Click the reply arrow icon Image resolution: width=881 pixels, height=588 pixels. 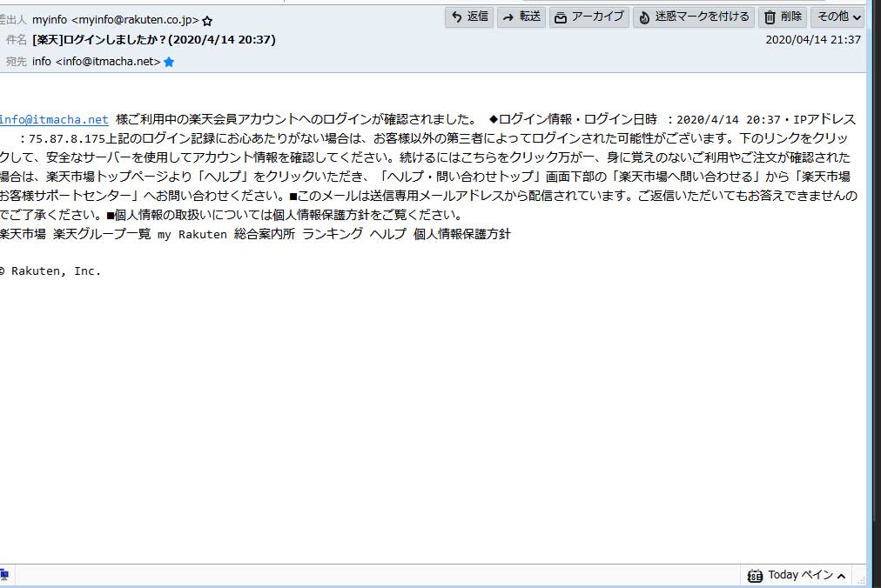457,17
